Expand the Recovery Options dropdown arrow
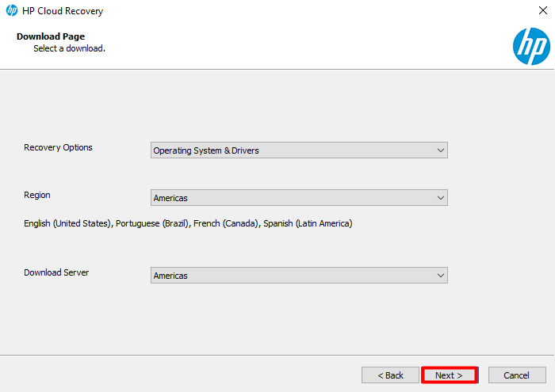 [440, 150]
